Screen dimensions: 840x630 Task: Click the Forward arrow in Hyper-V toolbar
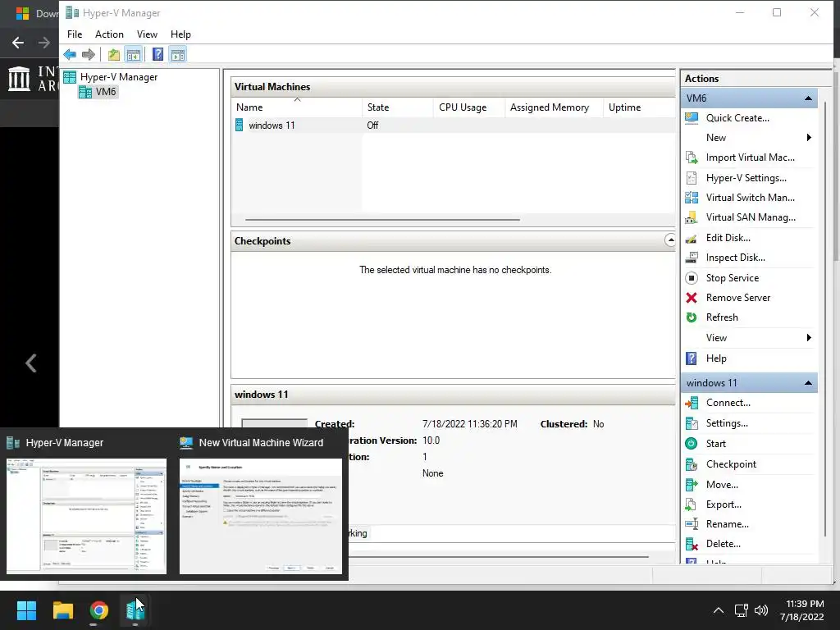coord(89,54)
